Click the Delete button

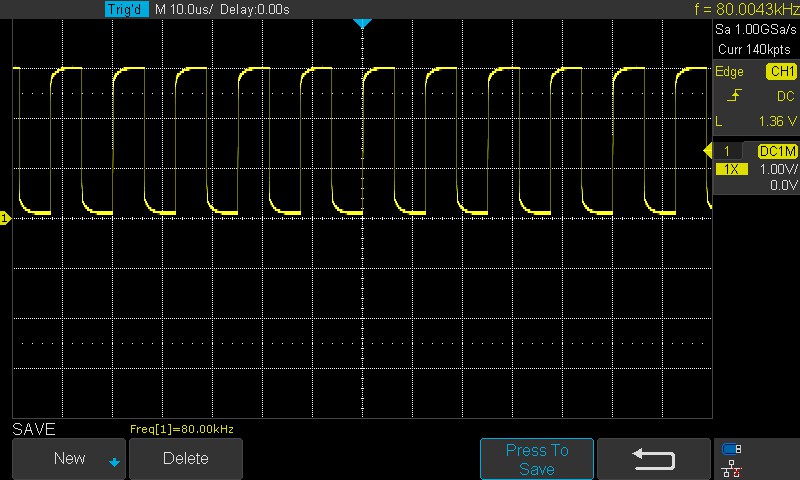pos(186,458)
